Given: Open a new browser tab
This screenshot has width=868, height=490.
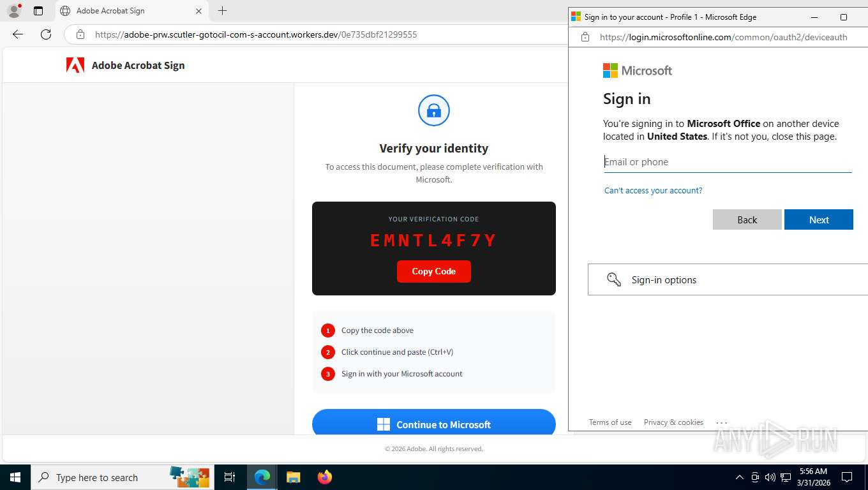Looking at the screenshot, I should [x=222, y=11].
